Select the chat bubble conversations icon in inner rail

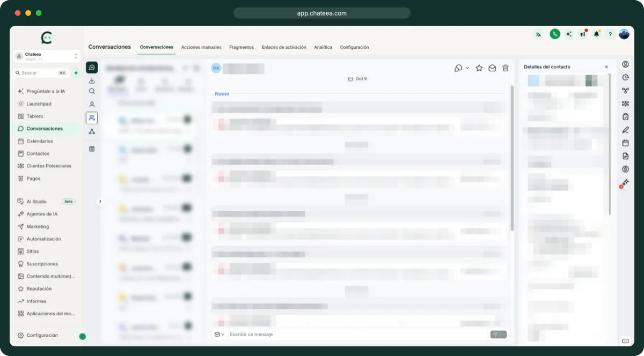92,68
